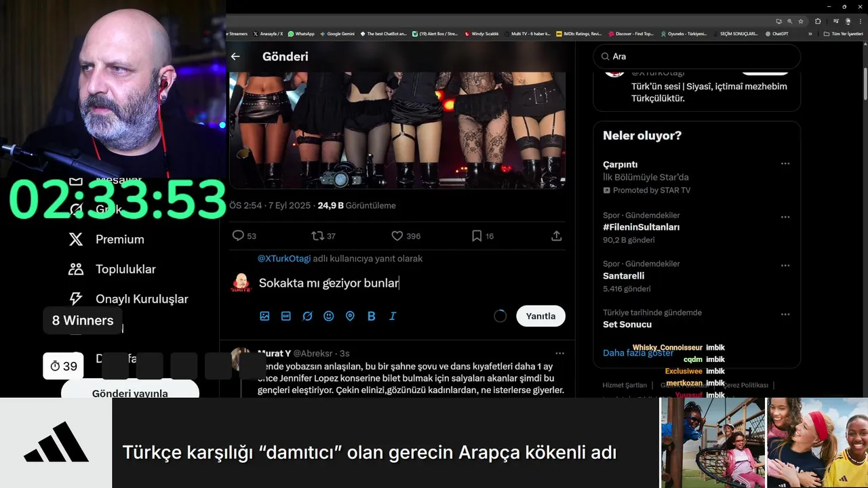Viewport: 868px width, 488px height.
Task: Open the SEÇİM SONUÇLARI bookmark
Action: point(734,33)
